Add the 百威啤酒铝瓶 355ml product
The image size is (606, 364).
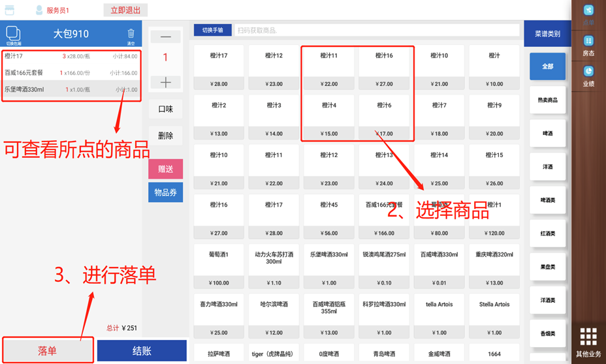point(329,316)
